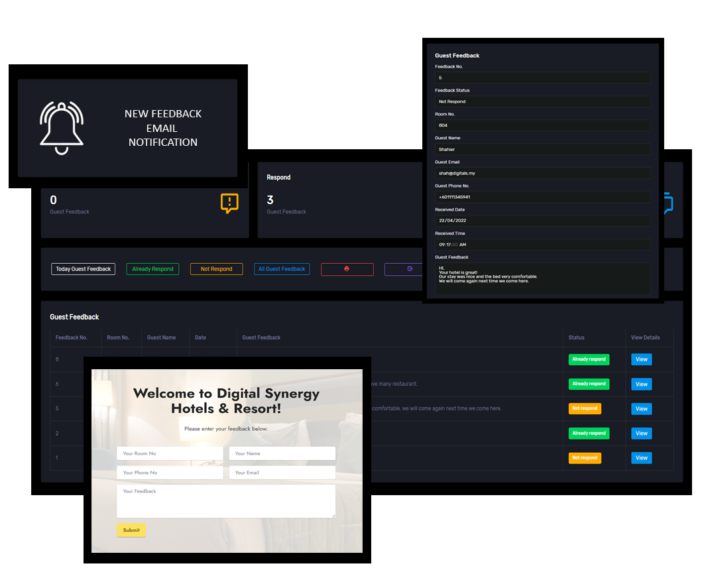Filter by Not Respond feedback

216,269
